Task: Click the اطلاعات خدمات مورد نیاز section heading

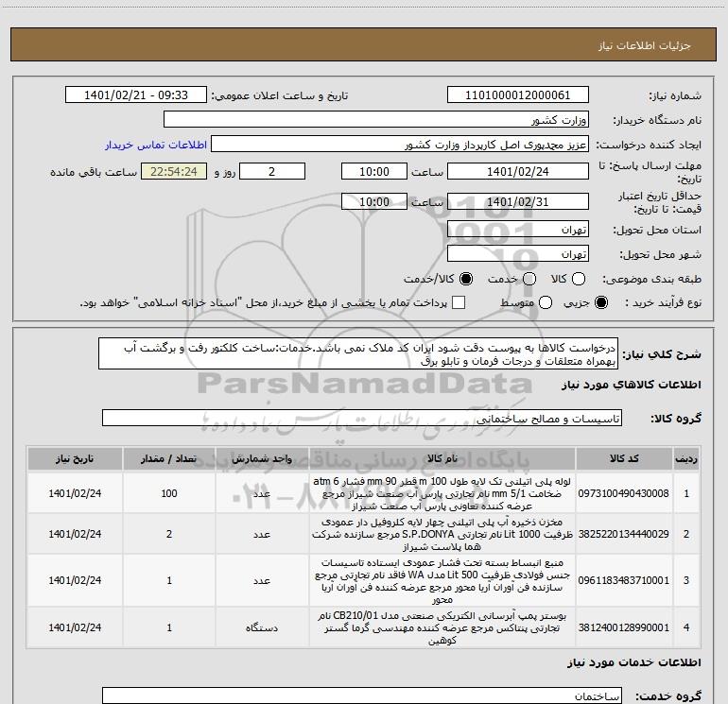Action: coord(634,662)
